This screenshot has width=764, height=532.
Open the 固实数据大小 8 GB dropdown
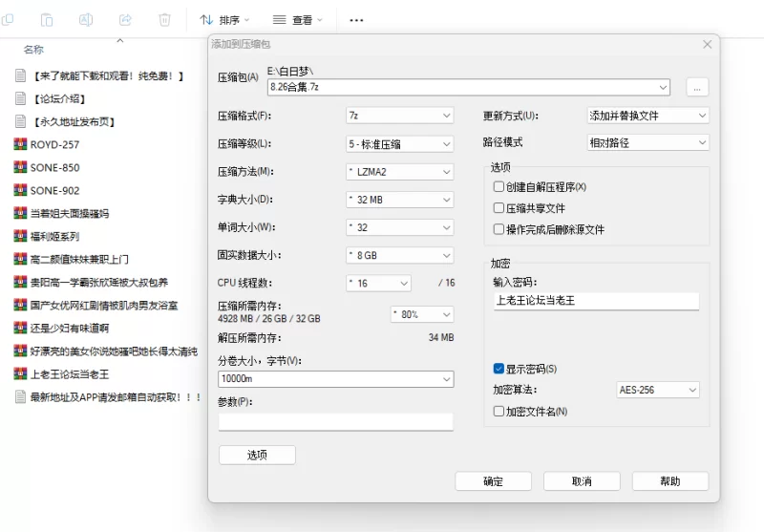(x=399, y=255)
